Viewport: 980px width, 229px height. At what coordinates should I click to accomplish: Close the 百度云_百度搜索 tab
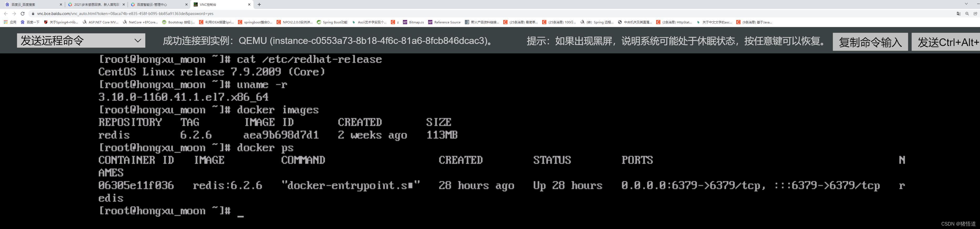pos(61,4)
